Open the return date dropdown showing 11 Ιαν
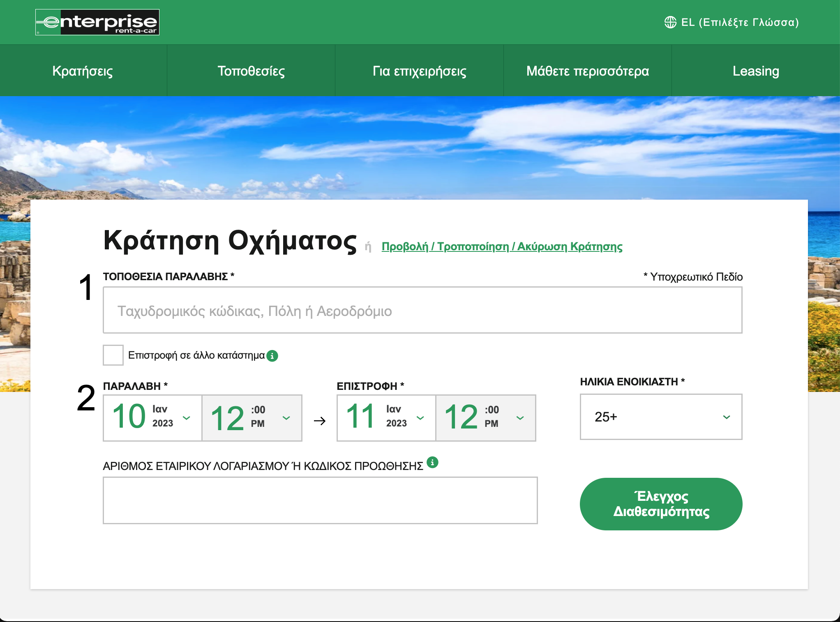The image size is (840, 622). (x=386, y=418)
